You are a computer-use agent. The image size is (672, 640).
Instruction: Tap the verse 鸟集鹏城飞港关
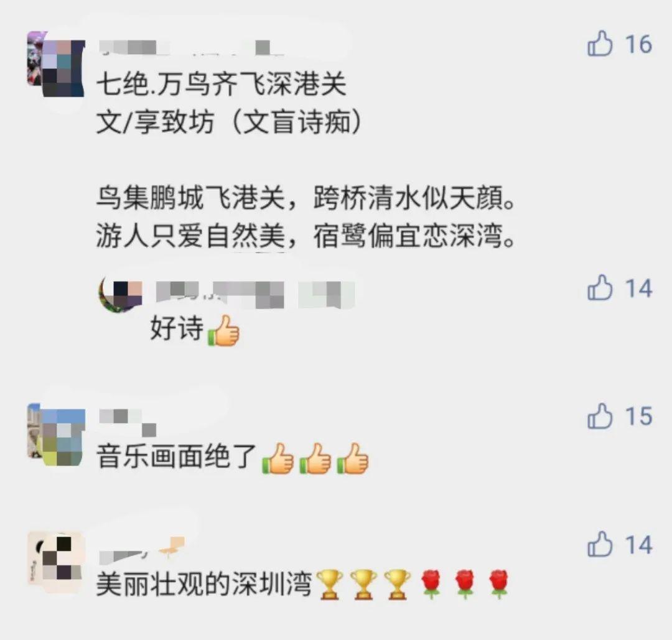191,198
